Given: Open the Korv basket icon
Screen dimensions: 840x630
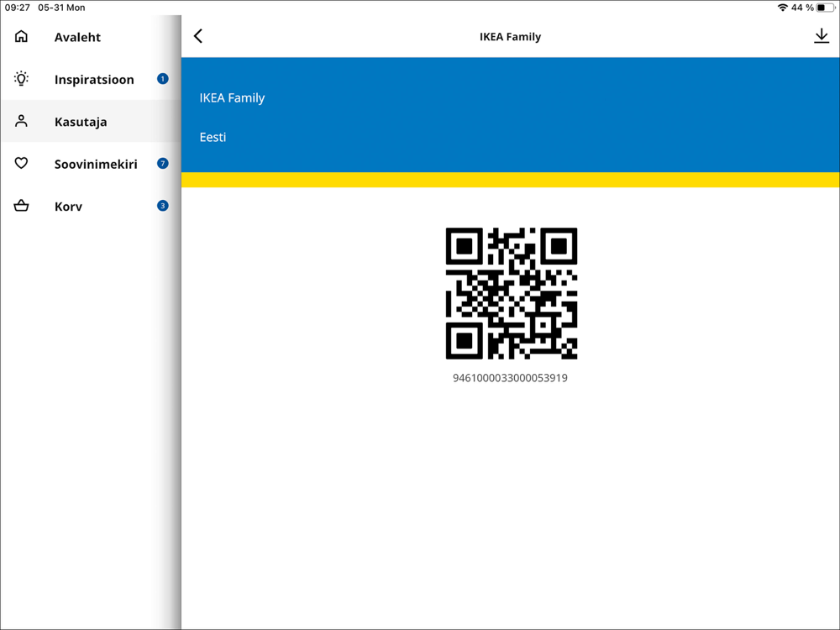Looking at the screenshot, I should click(x=22, y=206).
